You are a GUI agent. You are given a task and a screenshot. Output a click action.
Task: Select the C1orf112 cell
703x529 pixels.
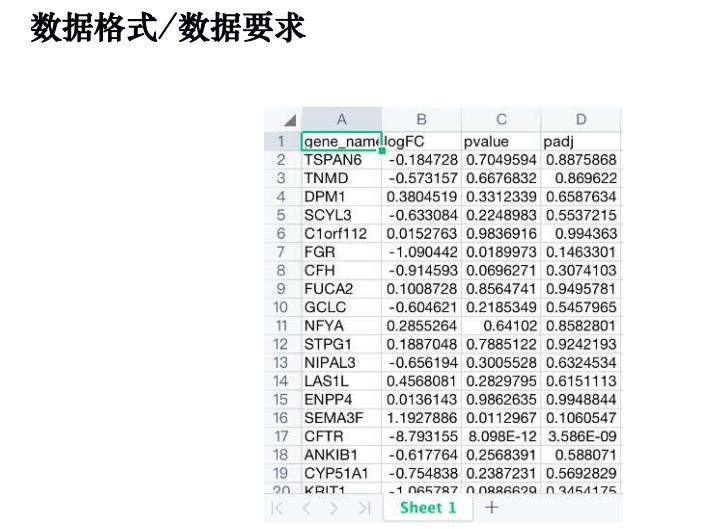point(342,233)
